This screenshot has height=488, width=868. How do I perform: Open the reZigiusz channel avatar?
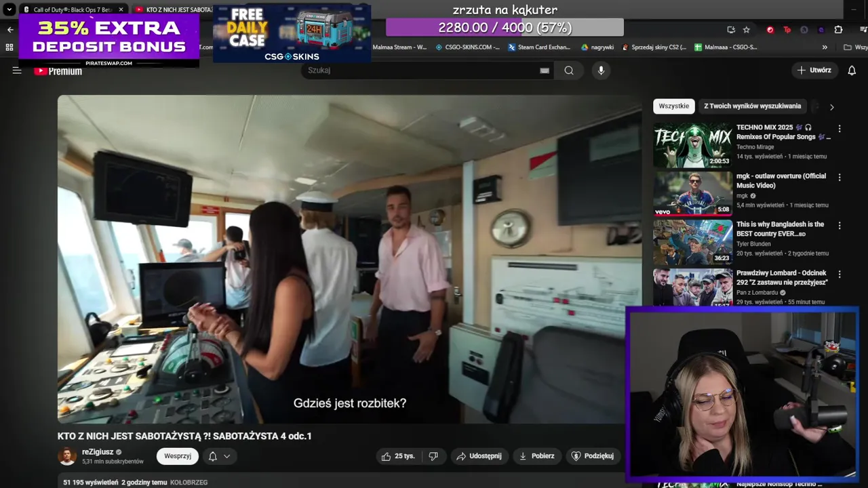click(x=67, y=456)
